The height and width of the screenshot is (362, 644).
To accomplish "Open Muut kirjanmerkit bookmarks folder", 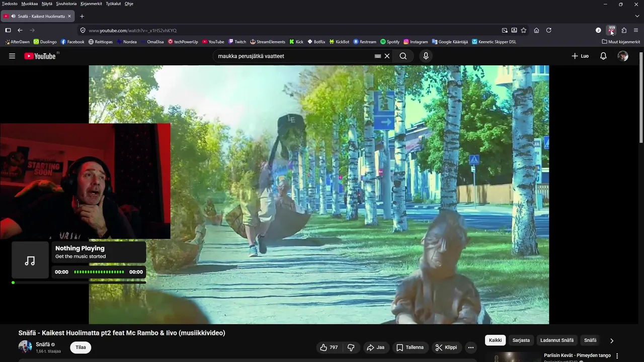I will (621, 42).
